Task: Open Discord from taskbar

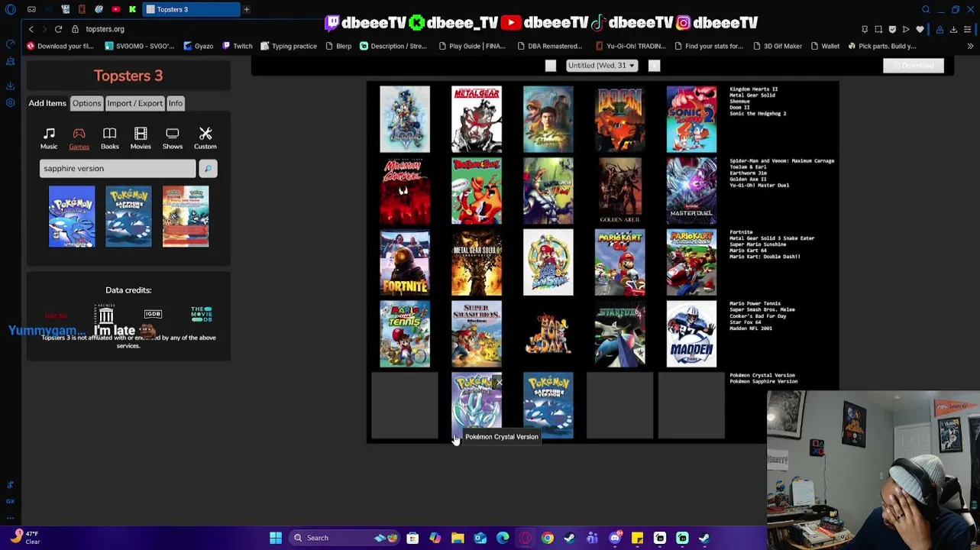Action: pos(615,538)
